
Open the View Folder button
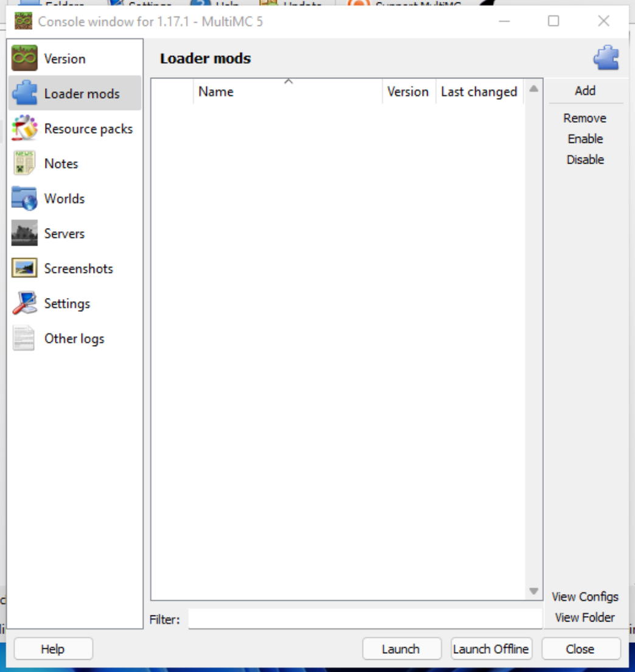click(585, 617)
